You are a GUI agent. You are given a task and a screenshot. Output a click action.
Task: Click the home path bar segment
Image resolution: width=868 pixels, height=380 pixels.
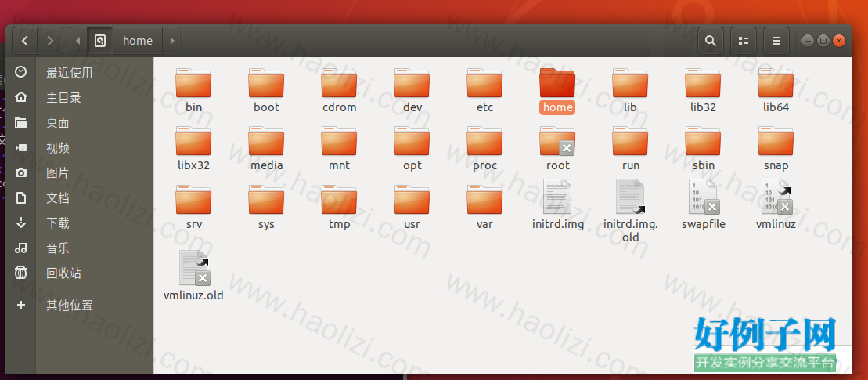(138, 41)
